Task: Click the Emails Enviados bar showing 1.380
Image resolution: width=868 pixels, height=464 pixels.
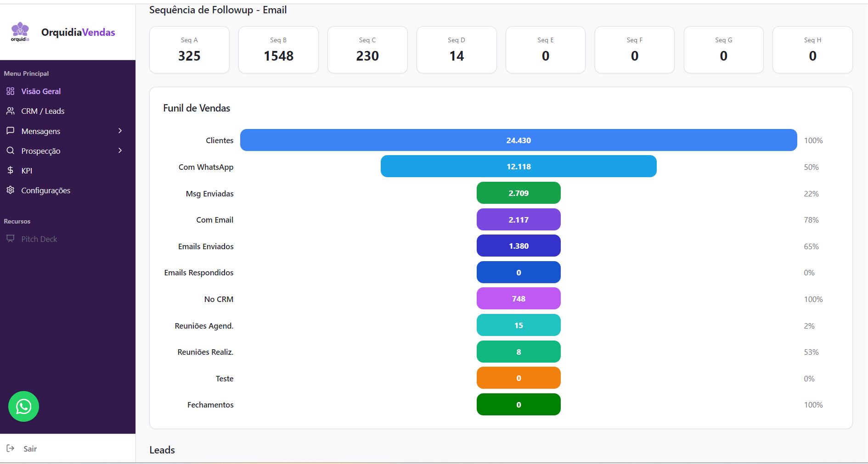Action: pyautogui.click(x=519, y=246)
